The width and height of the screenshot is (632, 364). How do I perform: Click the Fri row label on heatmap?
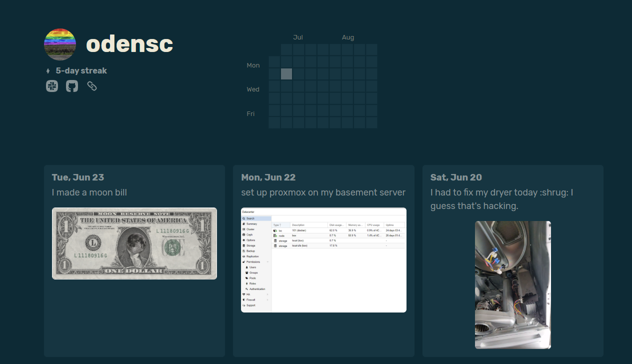[251, 114]
